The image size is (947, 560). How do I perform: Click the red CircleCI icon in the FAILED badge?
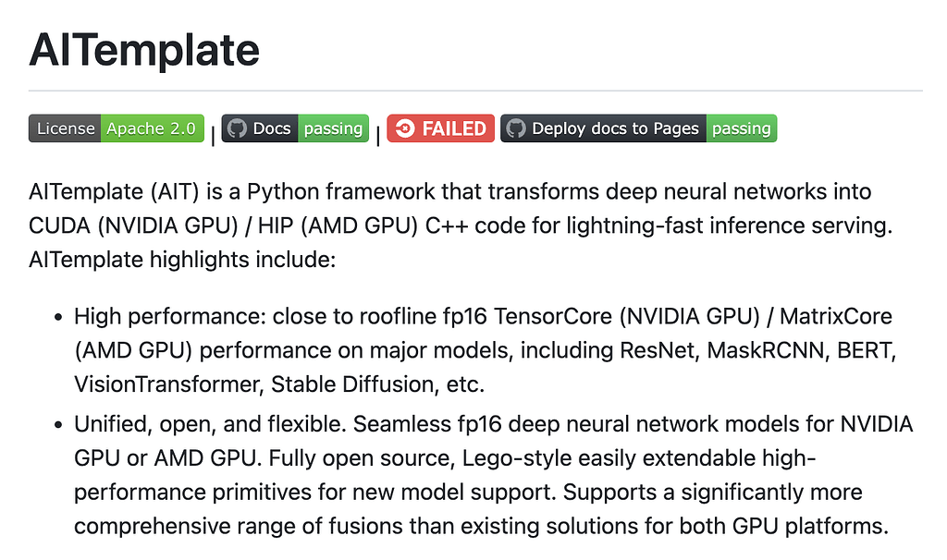pyautogui.click(x=405, y=129)
